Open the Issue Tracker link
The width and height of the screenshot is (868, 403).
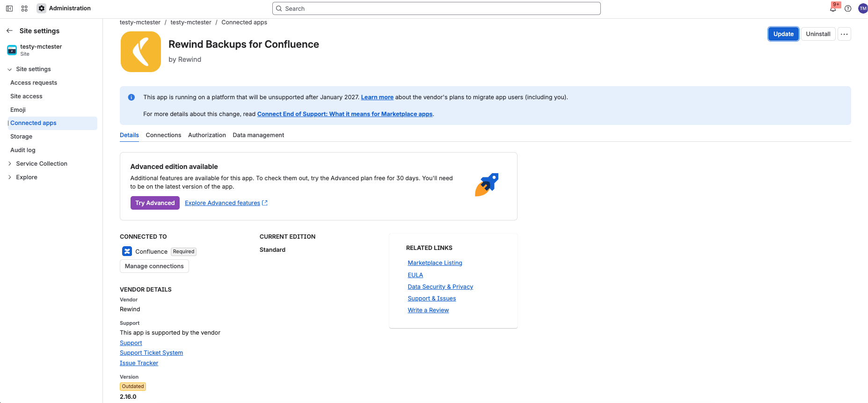pos(139,363)
